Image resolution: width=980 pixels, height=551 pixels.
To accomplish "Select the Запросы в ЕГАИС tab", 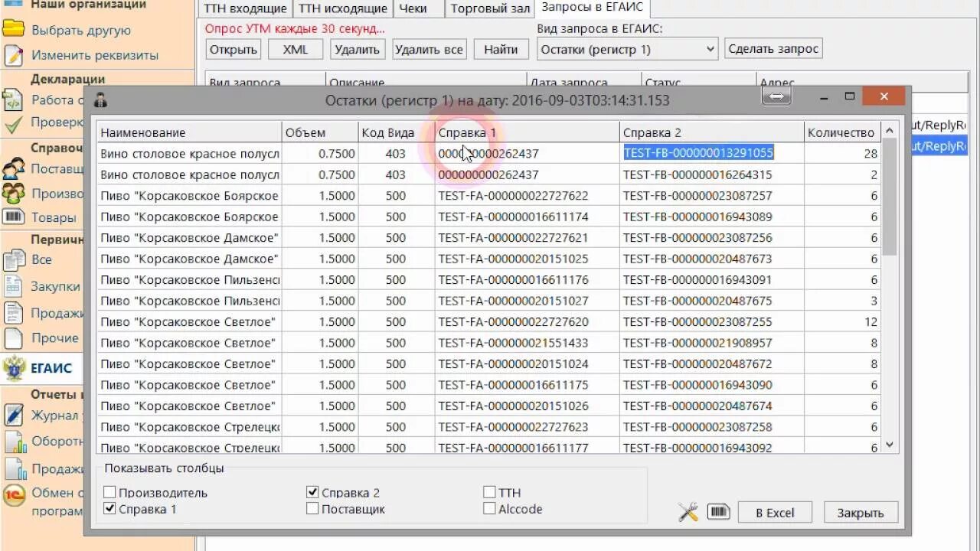I will click(x=591, y=8).
